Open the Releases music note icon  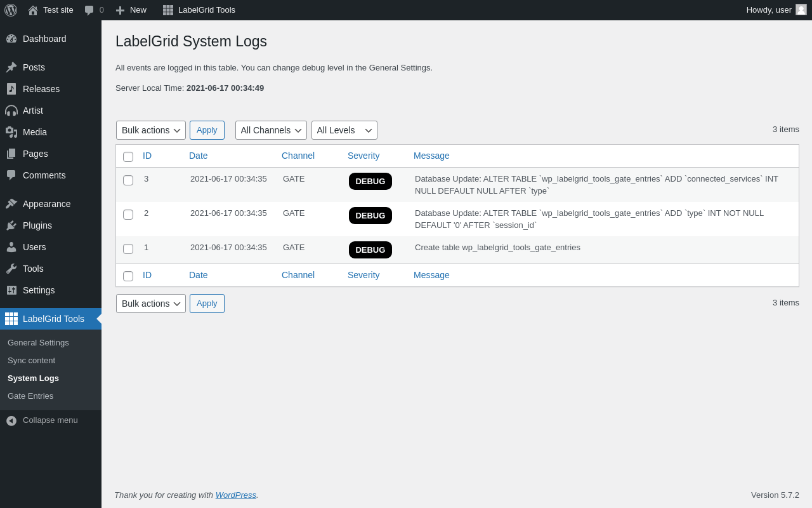coord(11,89)
